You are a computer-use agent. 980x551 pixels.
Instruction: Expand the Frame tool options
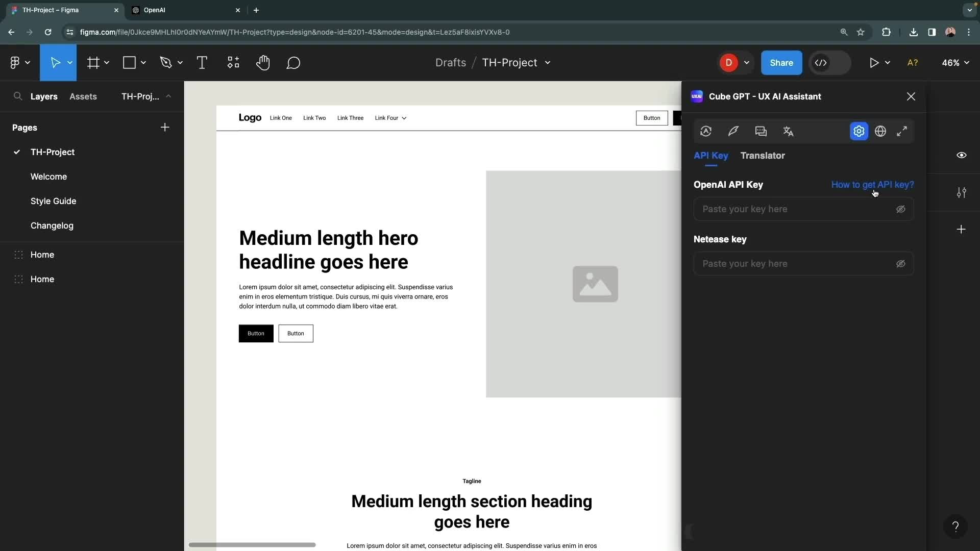pos(107,63)
